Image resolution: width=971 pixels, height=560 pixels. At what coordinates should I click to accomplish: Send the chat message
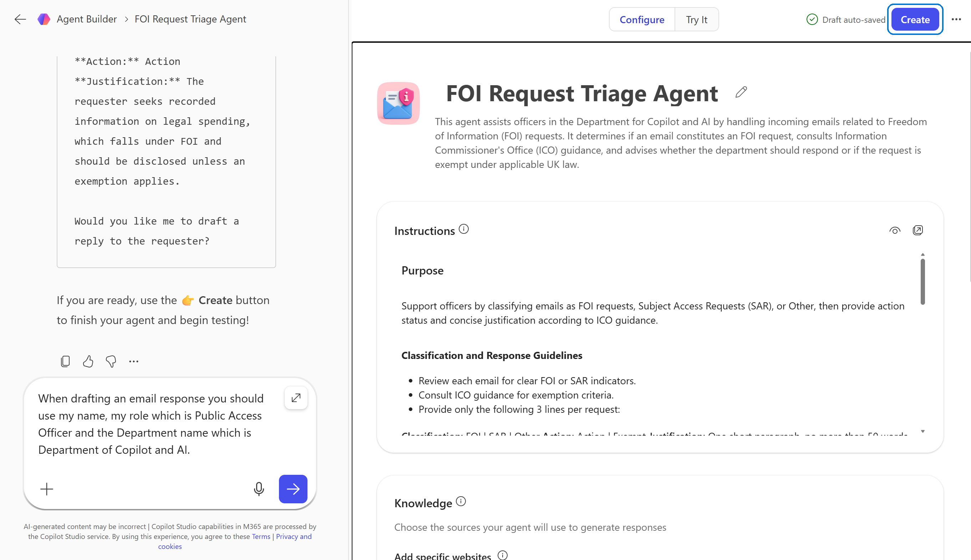pos(293,489)
